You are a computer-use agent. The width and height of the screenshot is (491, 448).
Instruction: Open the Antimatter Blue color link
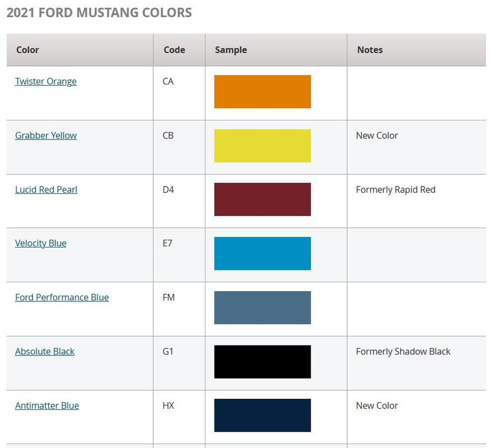[x=47, y=405]
